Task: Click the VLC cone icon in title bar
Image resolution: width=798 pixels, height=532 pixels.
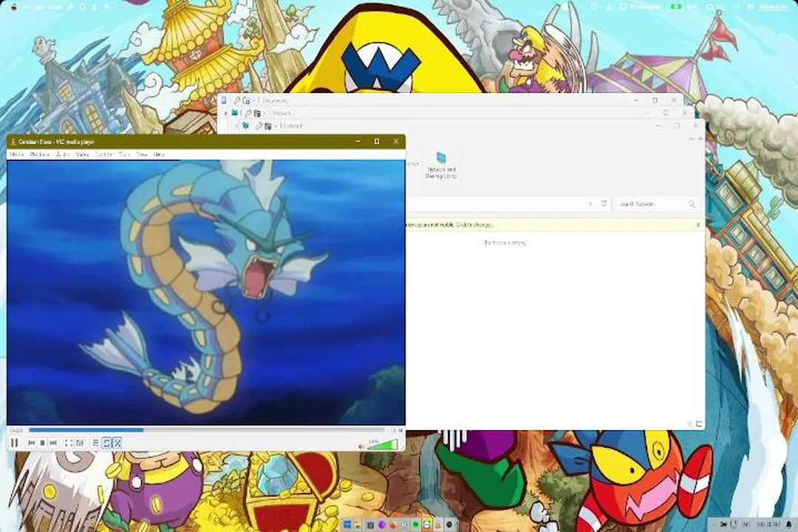Action: [13, 142]
